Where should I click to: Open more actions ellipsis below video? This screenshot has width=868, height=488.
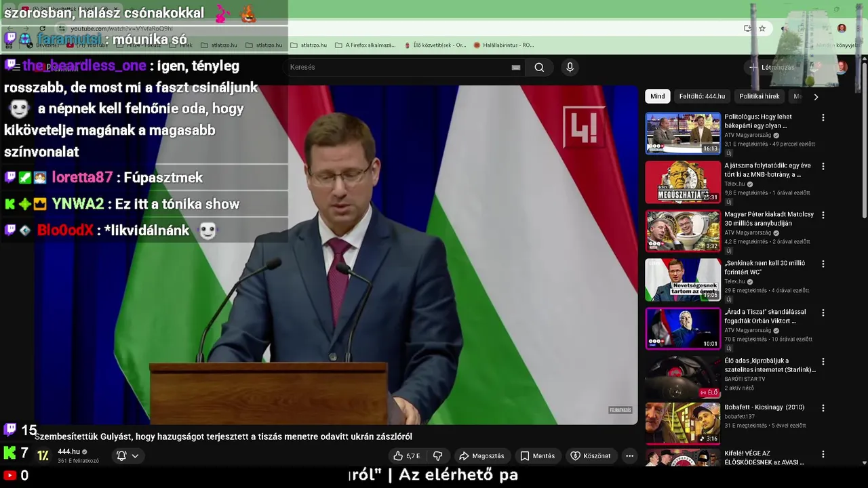[x=629, y=456]
